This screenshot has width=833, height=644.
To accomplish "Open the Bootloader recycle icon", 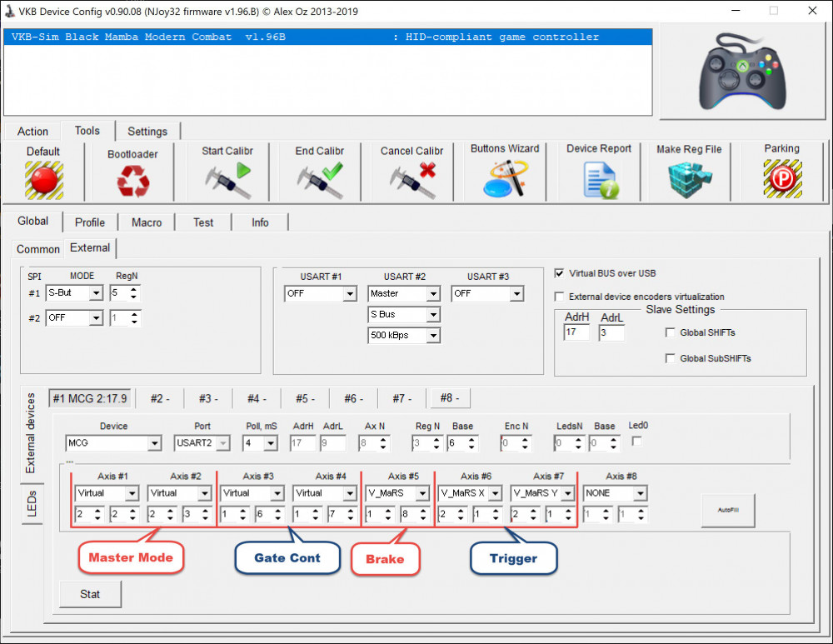I will click(x=132, y=180).
